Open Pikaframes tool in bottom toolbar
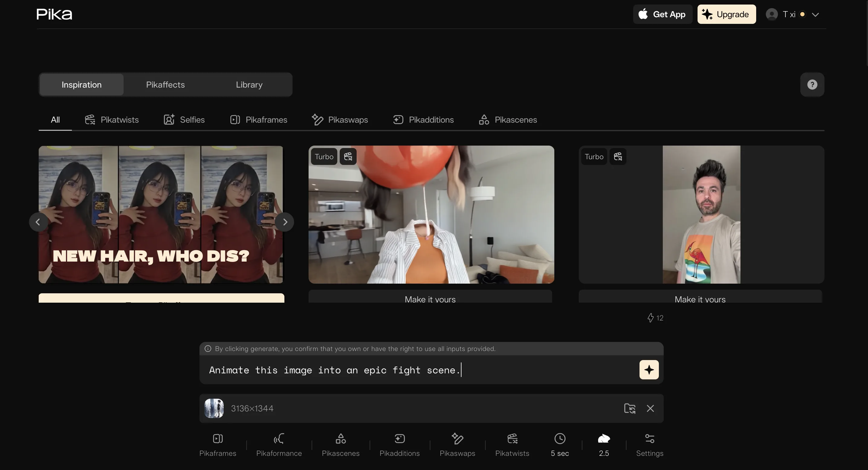 (x=218, y=445)
